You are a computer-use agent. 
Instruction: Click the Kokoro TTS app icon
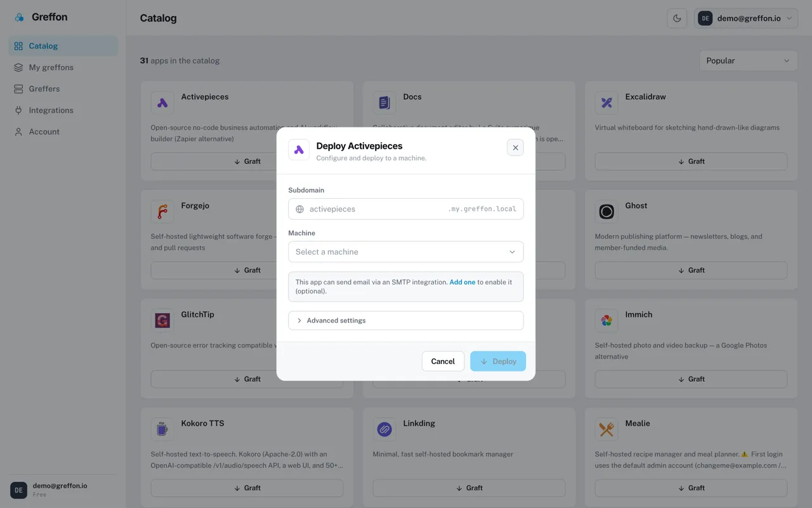(x=162, y=429)
